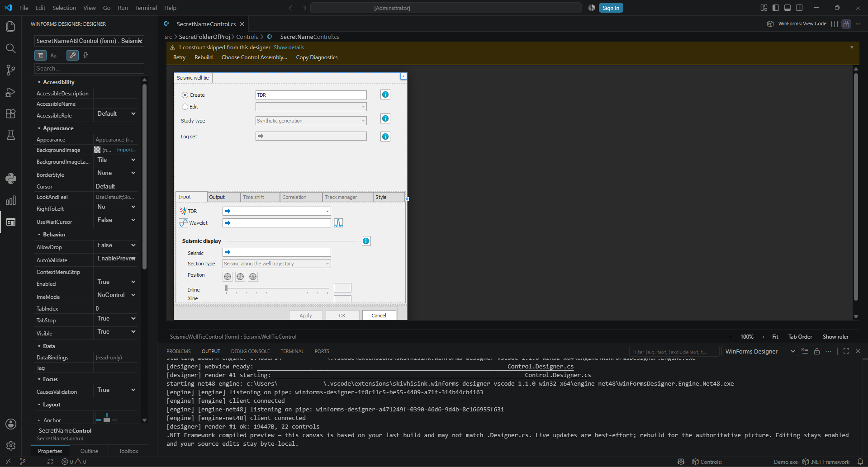This screenshot has height=467, width=868.
Task: Select the Edit radio button
Action: [x=185, y=107]
